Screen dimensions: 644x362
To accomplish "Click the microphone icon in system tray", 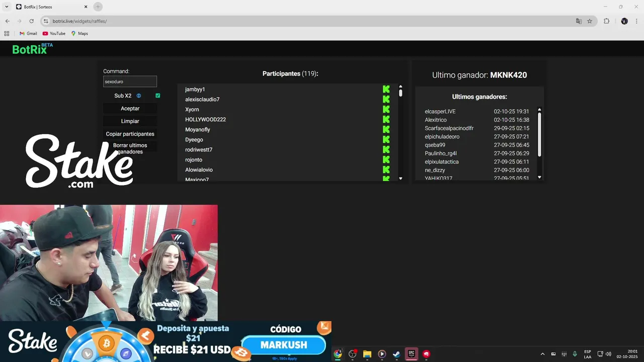I will click(x=575, y=354).
